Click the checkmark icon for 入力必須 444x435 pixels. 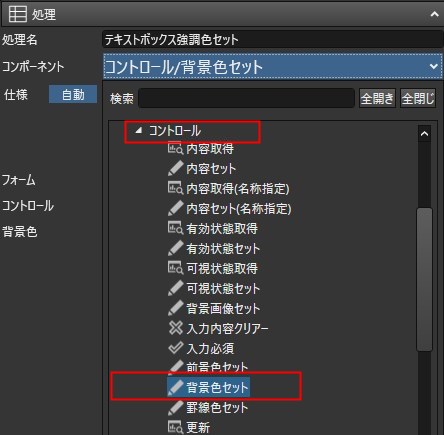point(176,348)
